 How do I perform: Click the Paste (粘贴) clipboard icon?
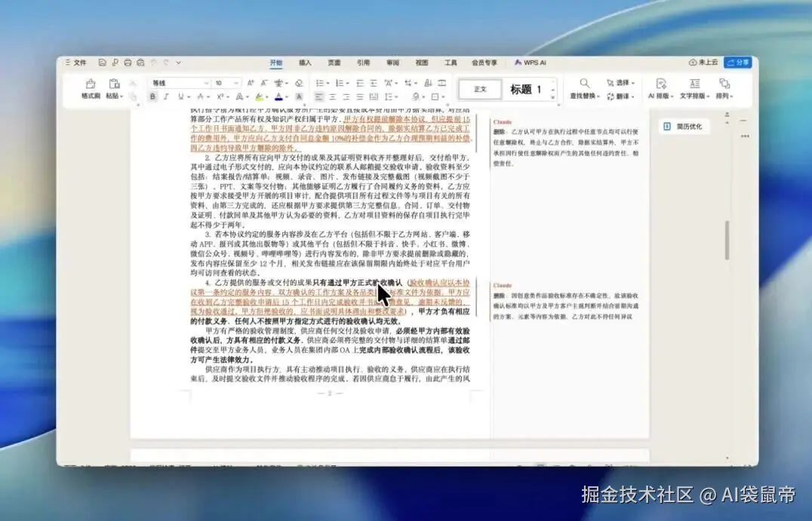click(x=115, y=84)
